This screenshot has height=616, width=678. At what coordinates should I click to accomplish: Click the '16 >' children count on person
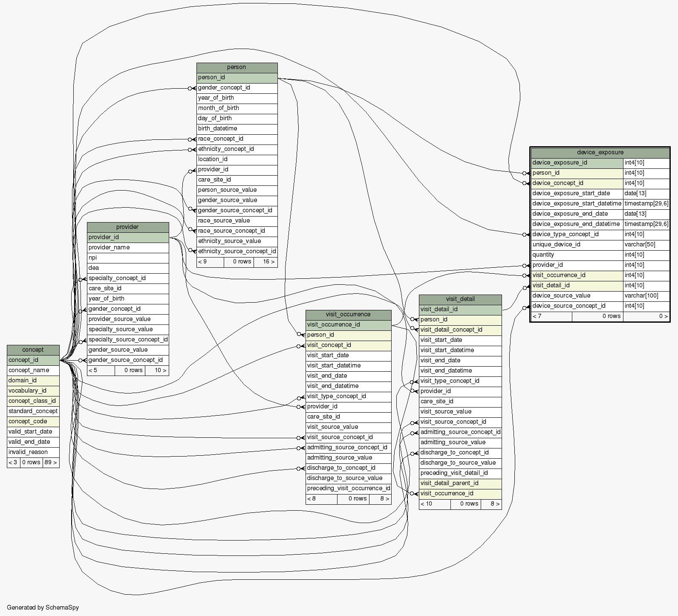[268, 262]
